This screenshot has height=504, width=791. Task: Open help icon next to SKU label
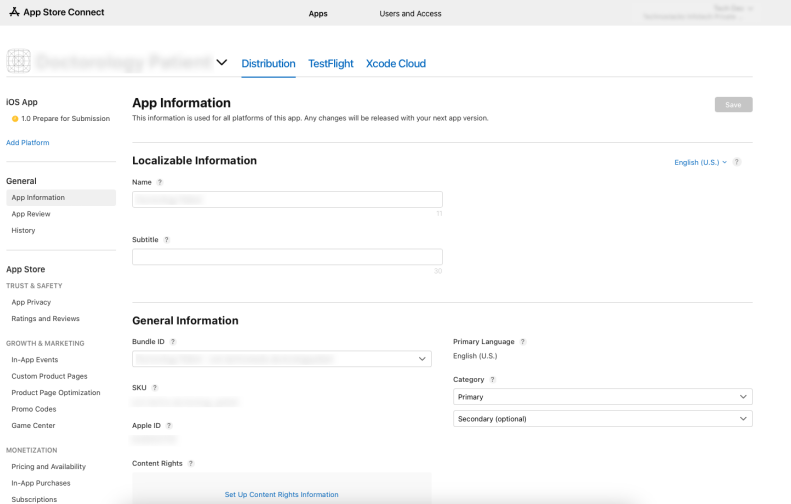(155, 387)
